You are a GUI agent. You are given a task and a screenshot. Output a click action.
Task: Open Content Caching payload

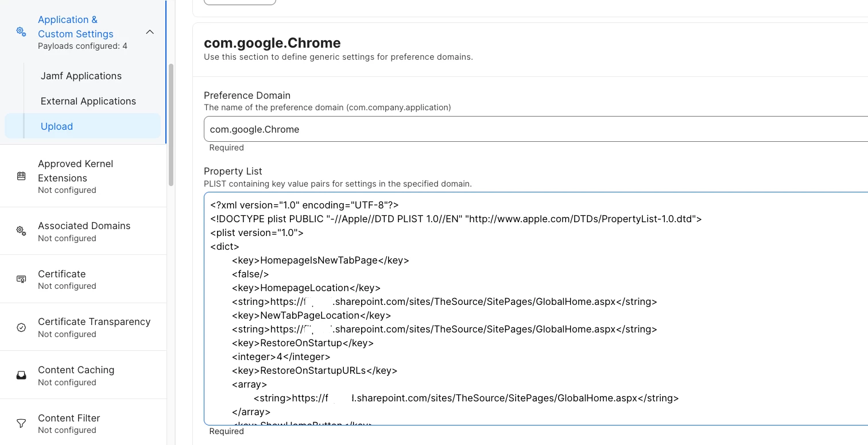tap(83, 375)
